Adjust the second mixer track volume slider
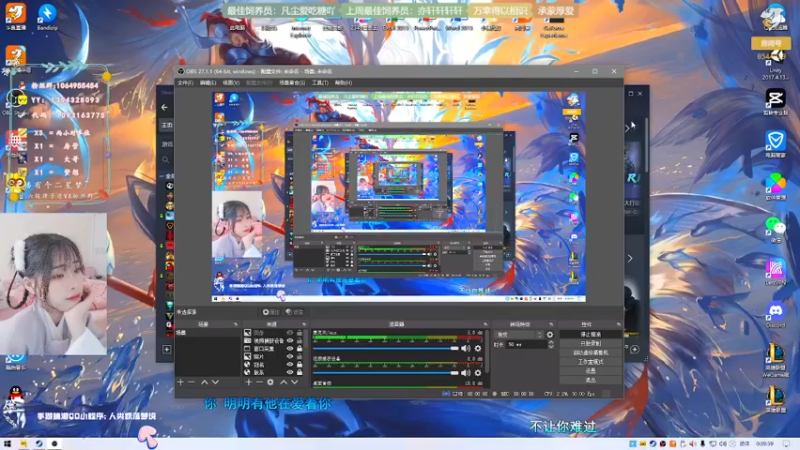The image size is (800, 450). pos(386,373)
